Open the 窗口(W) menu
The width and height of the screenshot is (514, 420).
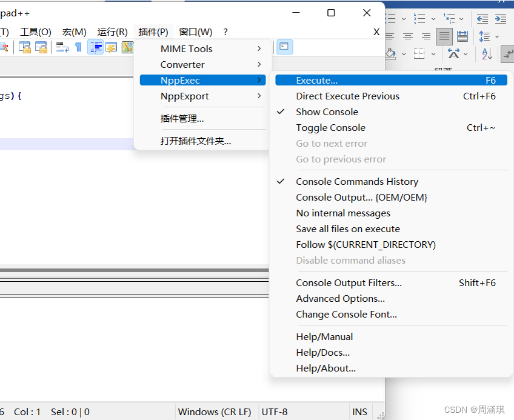pyautogui.click(x=195, y=32)
